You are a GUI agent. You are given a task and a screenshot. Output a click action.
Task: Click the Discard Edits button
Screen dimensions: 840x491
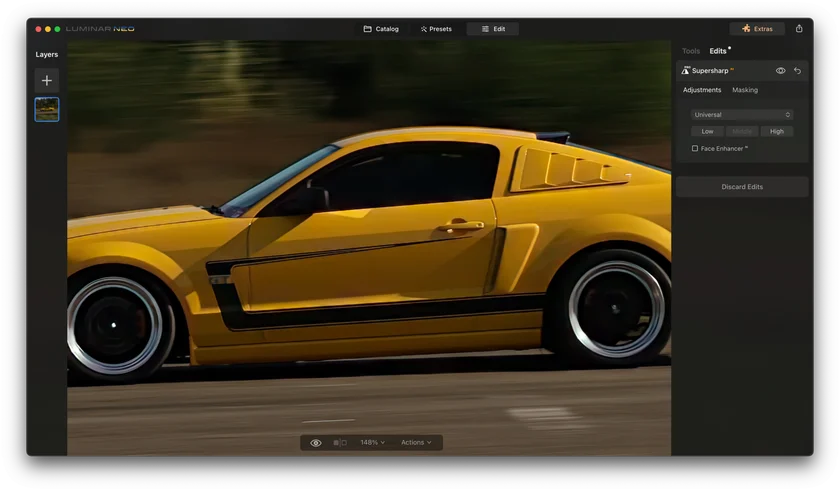point(742,187)
